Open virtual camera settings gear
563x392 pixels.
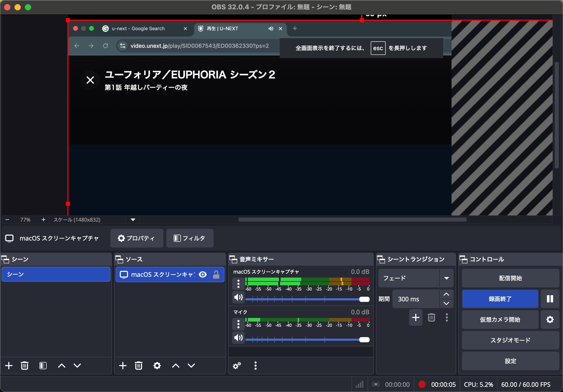(x=550, y=320)
